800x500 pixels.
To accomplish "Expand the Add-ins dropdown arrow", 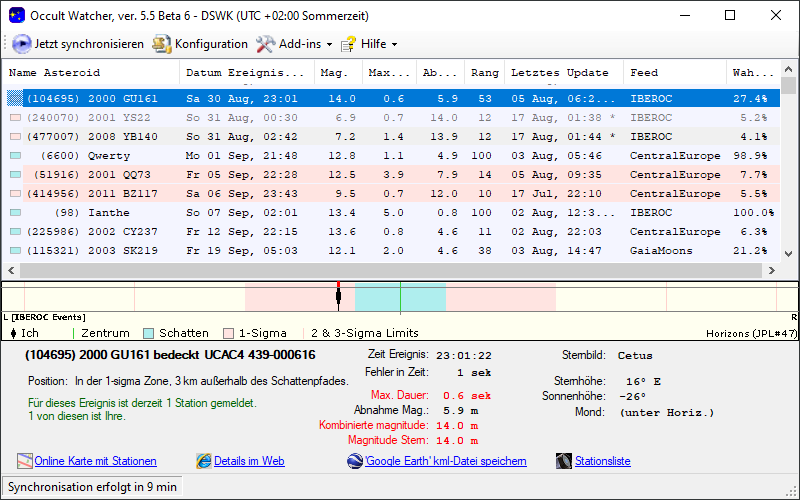I will pyautogui.click(x=329, y=45).
